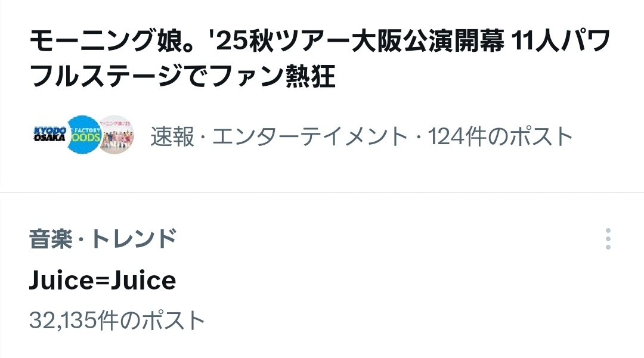Open the Juice=Juice trend
This screenshot has height=358, width=644.
pyautogui.click(x=103, y=280)
